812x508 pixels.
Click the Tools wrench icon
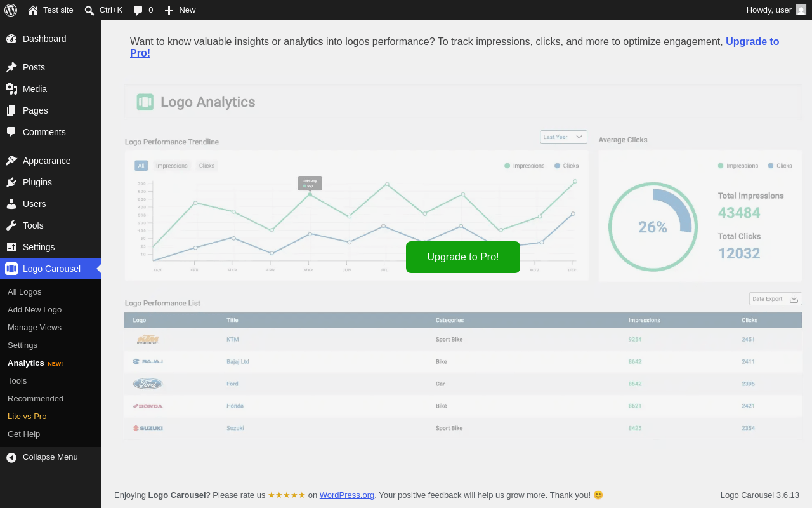(11, 225)
